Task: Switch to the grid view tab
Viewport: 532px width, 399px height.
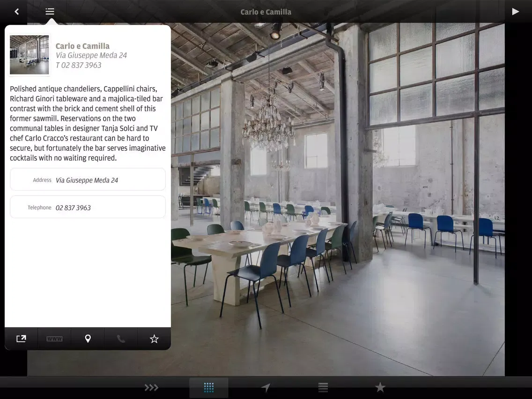Action: click(209, 387)
